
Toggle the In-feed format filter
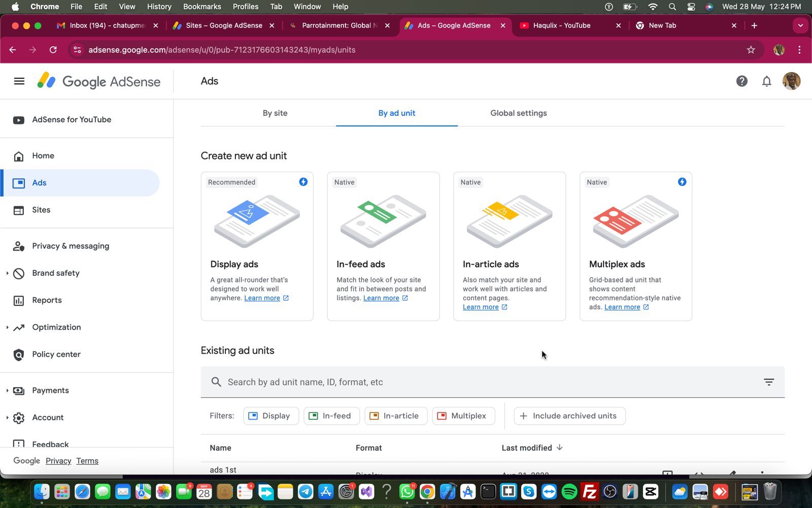[x=331, y=416]
